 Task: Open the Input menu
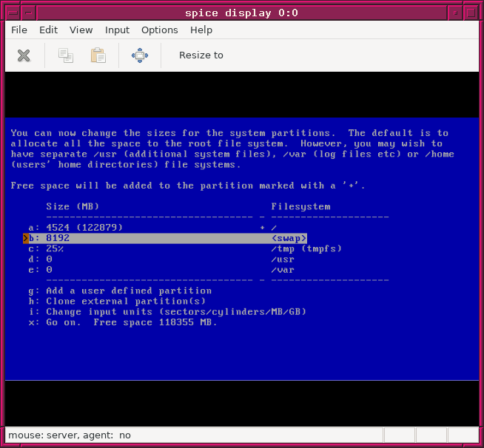117,30
